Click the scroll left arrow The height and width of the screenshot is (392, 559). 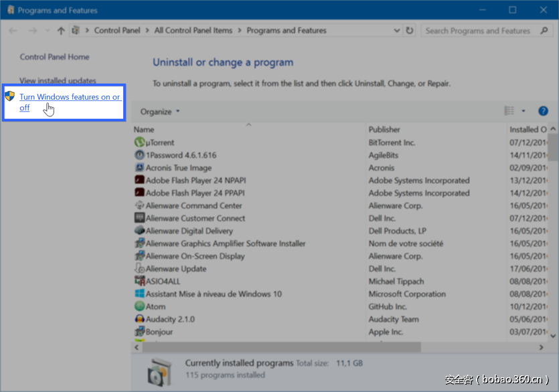point(137,347)
